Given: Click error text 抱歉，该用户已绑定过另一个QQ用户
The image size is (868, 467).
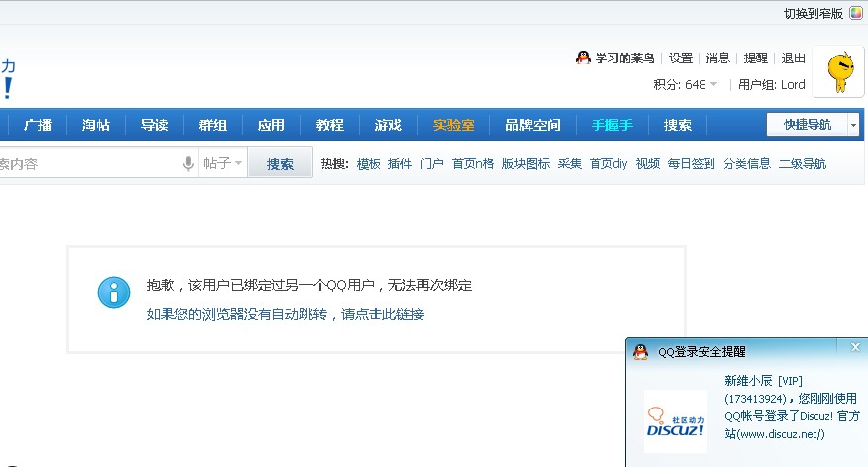Looking at the screenshot, I should [x=261, y=285].
